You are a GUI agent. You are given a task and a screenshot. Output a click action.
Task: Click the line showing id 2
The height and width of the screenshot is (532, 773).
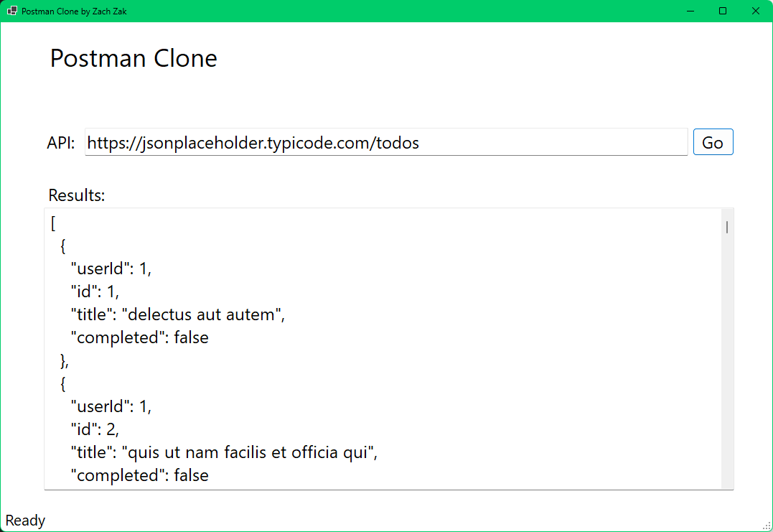95,429
